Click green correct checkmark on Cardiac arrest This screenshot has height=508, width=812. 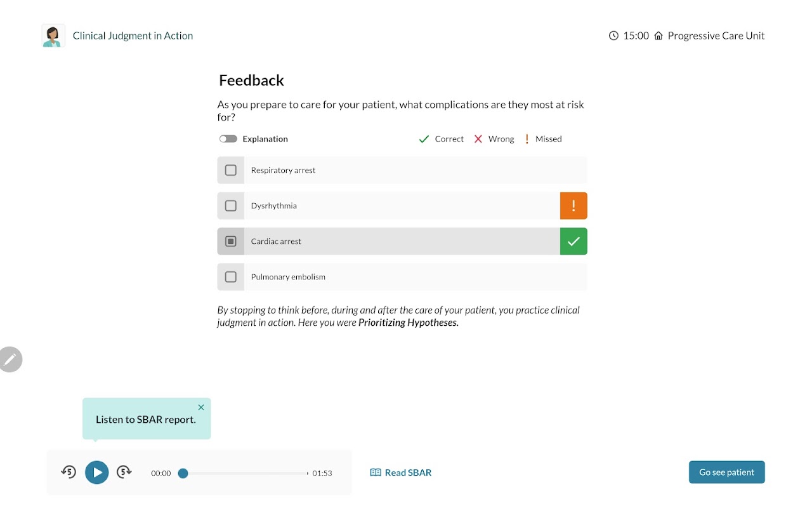[x=573, y=241]
